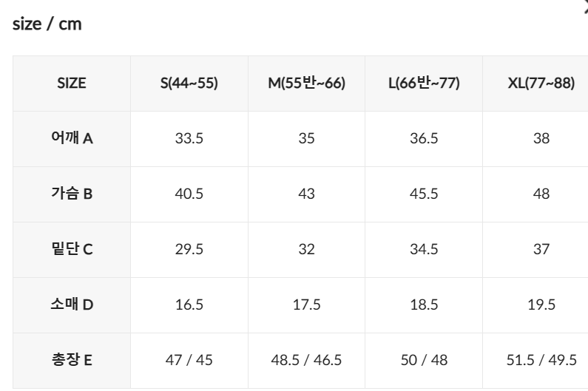Screen dimensions: 588x391
Task: Click the 48.5 / 46.5 length cell
Action: click(x=306, y=360)
